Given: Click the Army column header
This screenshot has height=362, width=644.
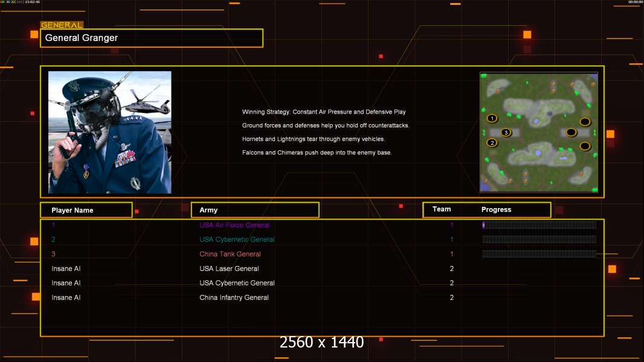Looking at the screenshot, I should coord(255,210).
